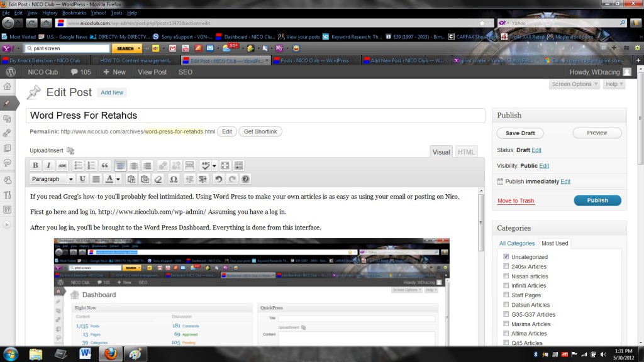
Task: Paste as plain text
Action: [131, 179]
